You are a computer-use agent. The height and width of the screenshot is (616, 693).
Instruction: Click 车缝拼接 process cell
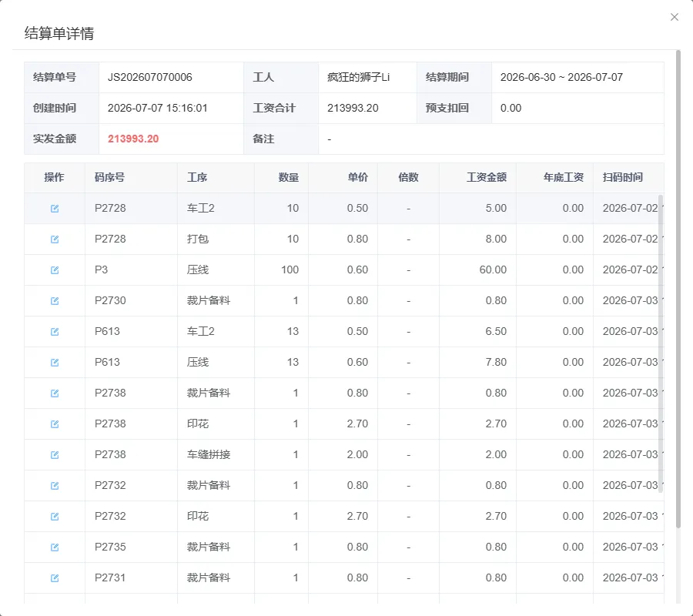(x=209, y=455)
